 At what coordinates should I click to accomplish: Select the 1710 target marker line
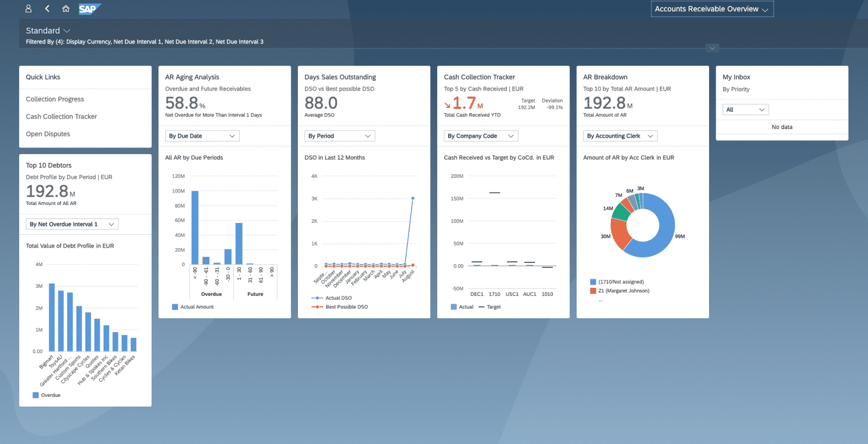click(494, 192)
